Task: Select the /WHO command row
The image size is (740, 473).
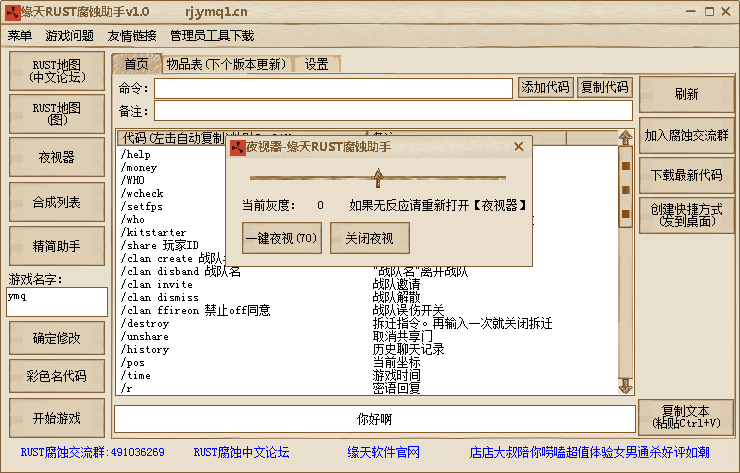Action: tap(133, 180)
